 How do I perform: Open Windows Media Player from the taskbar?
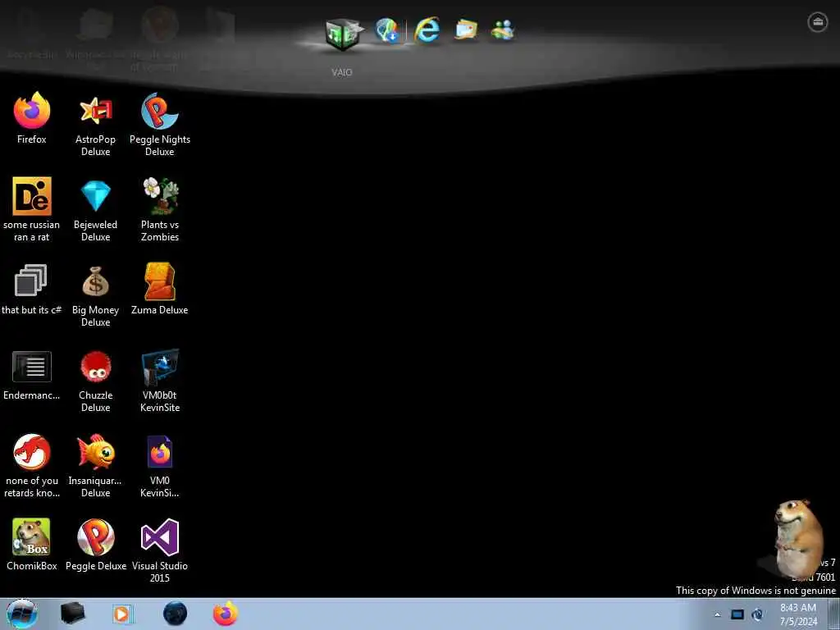click(122, 614)
